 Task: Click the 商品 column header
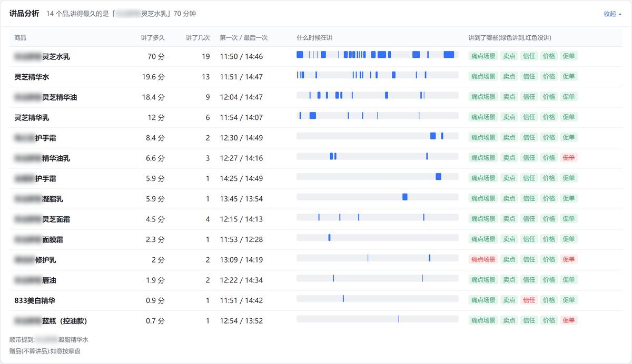pos(21,38)
